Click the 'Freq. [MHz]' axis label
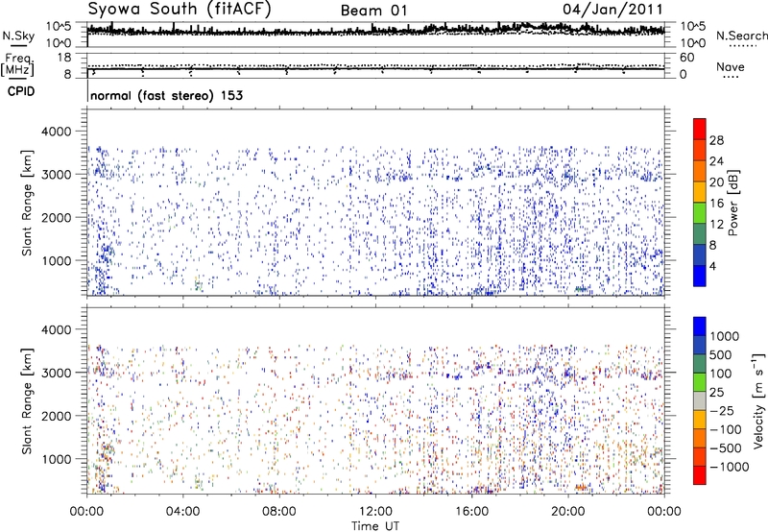This screenshot has height=532, width=768. click(x=18, y=64)
